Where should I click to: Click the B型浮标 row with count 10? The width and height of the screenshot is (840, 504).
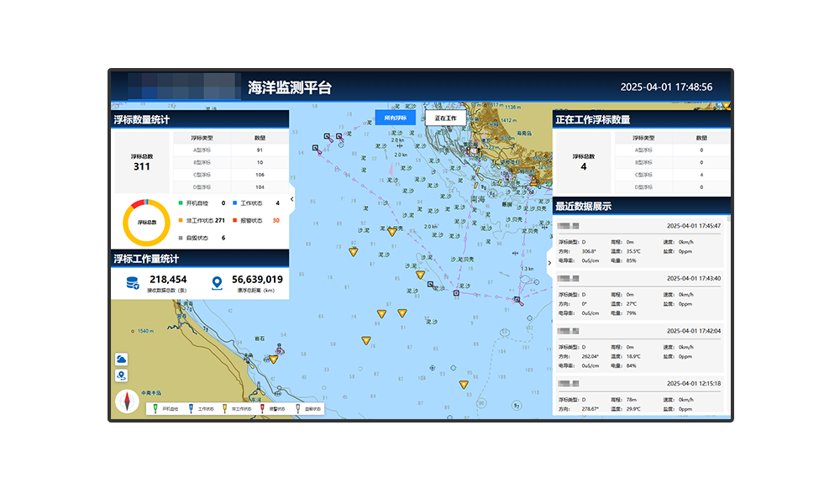pos(231,162)
